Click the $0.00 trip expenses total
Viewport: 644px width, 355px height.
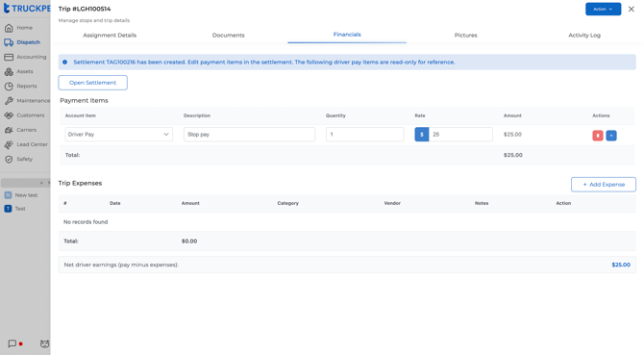click(189, 241)
